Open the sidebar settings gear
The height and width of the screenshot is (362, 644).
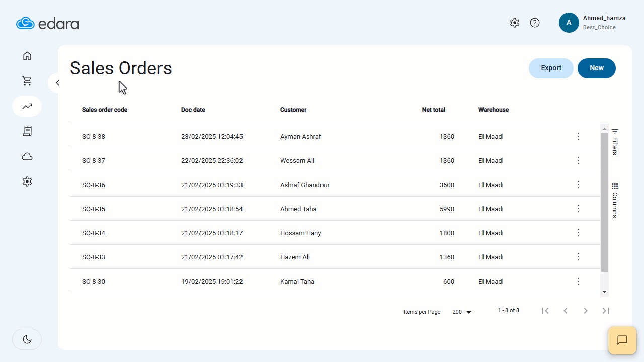click(27, 182)
